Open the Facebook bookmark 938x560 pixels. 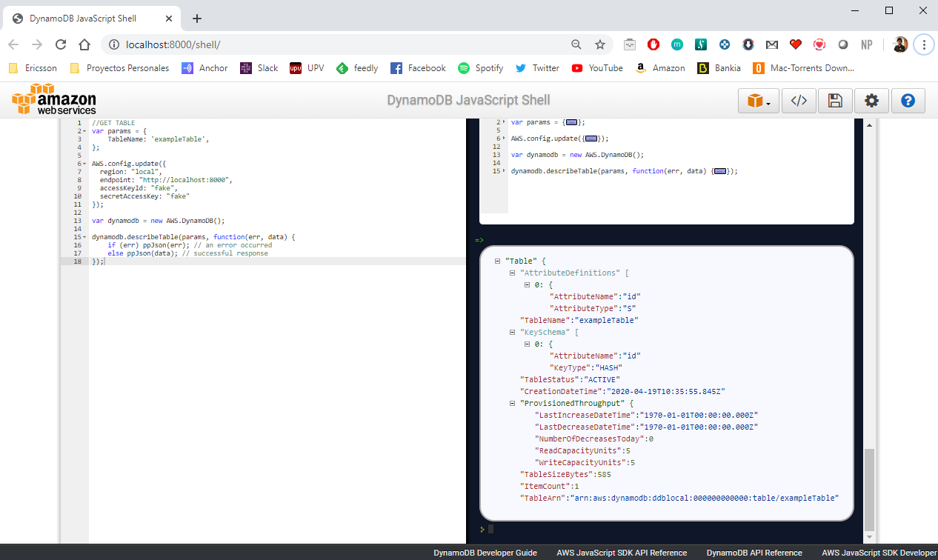point(418,68)
